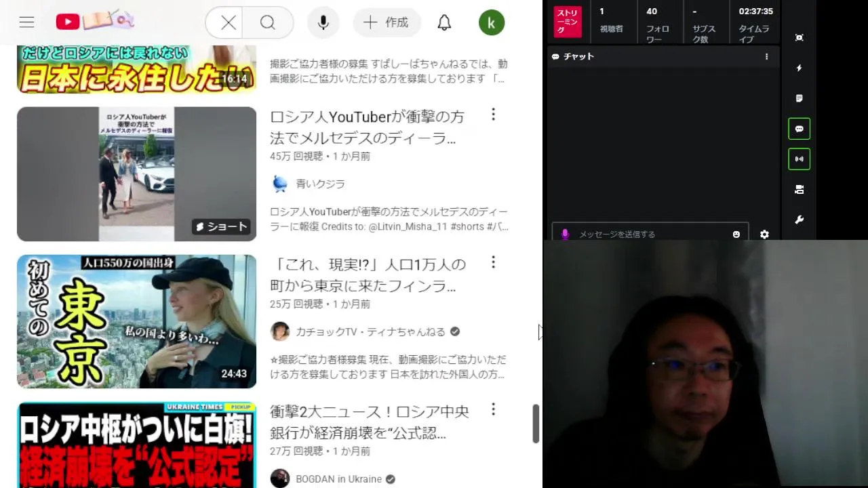
Task: Open the emoji picker smiley icon
Action: [x=736, y=235]
